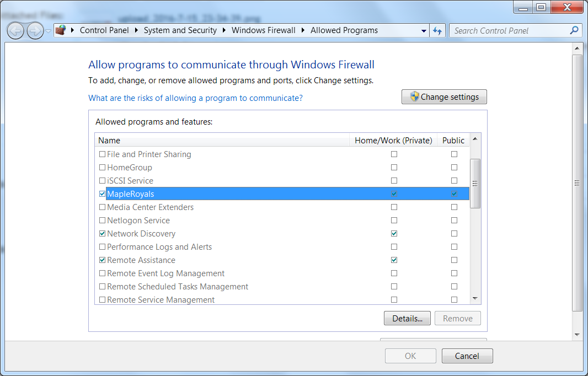The height and width of the screenshot is (376, 588).
Task: Navigate to Windows Firewall breadcrumb
Action: [x=264, y=30]
